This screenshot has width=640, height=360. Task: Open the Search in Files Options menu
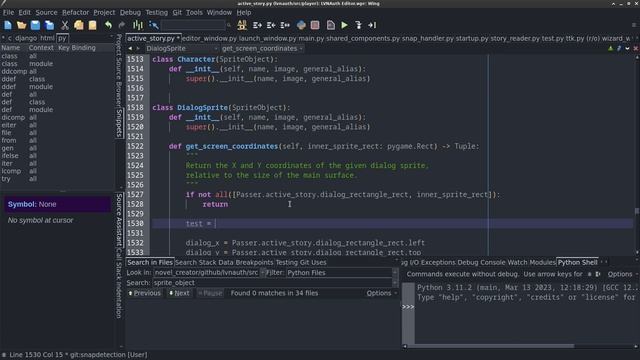tap(381, 293)
